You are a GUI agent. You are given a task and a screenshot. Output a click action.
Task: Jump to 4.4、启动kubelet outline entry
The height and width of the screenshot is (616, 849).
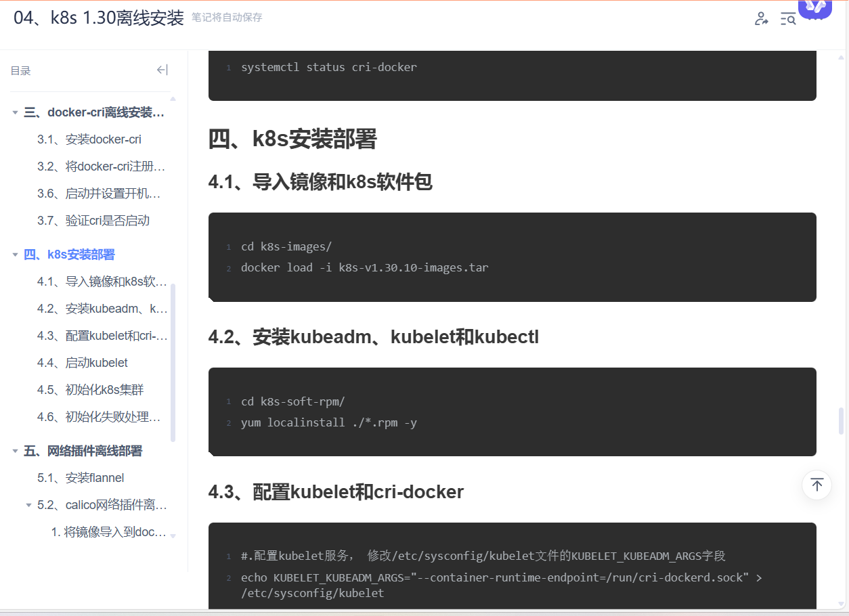tap(83, 363)
